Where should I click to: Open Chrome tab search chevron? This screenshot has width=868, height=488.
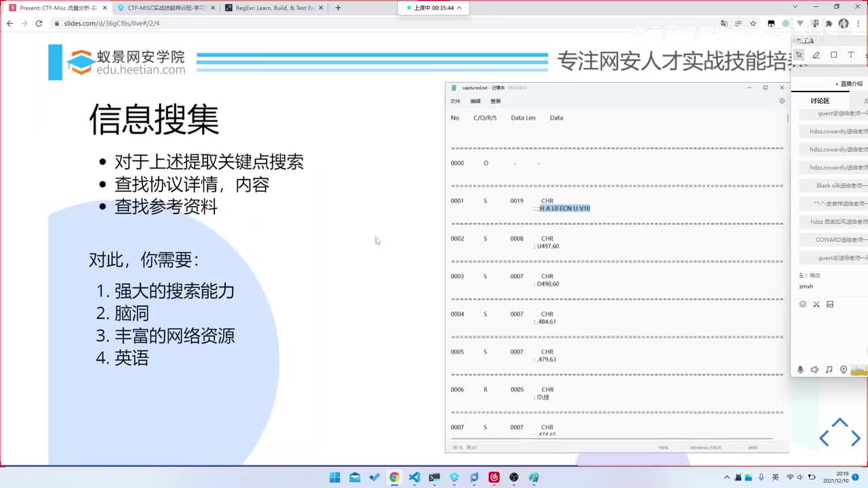tap(795, 7)
